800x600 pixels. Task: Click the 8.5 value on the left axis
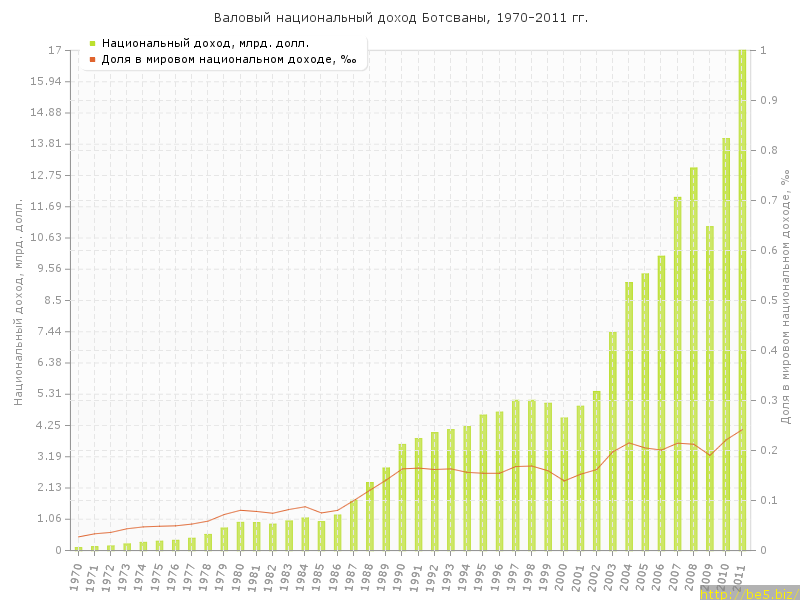click(x=52, y=300)
